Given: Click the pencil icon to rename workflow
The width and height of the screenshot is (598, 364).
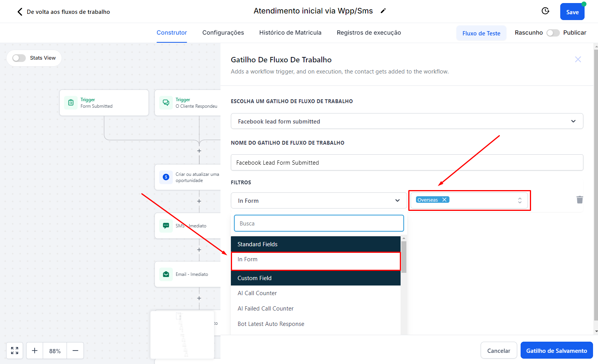Looking at the screenshot, I should [x=383, y=11].
